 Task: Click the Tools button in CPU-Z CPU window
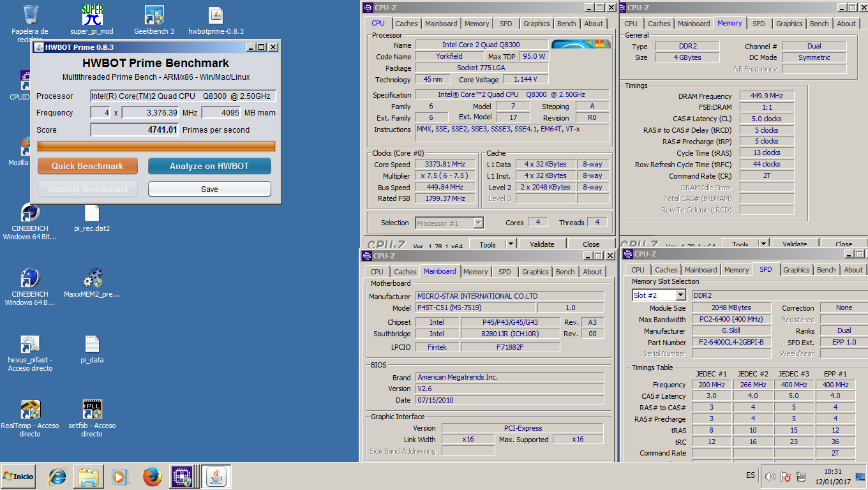point(488,244)
